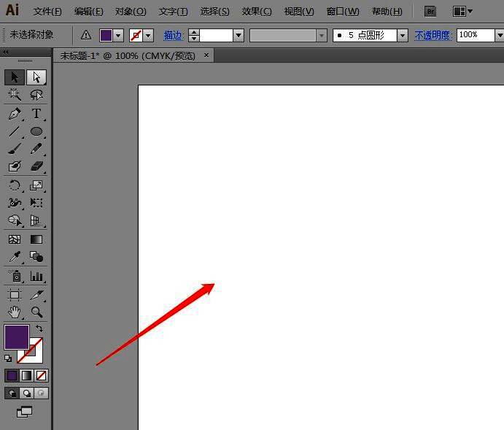
Task: Open the 效果(C) menu
Action: [x=256, y=12]
